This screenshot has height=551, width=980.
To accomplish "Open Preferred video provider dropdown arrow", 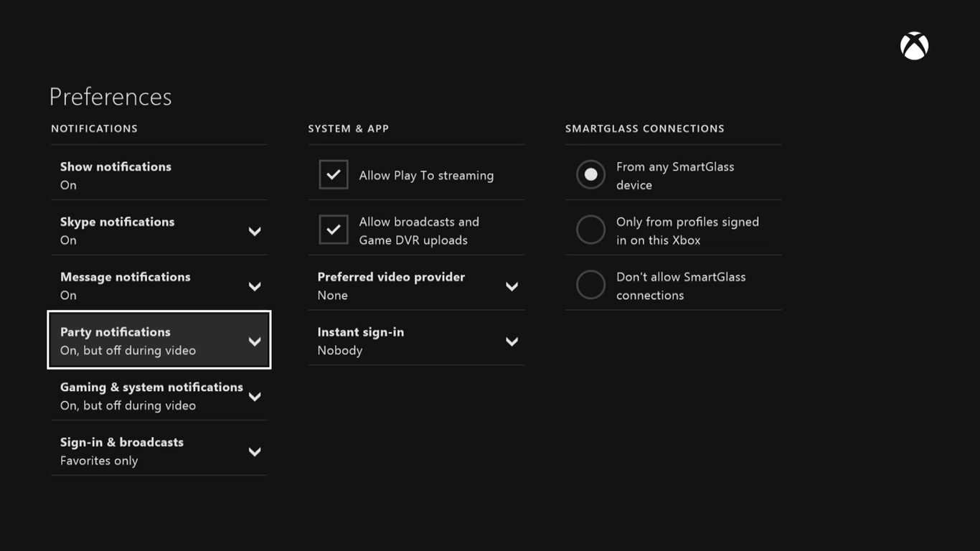I will point(512,286).
